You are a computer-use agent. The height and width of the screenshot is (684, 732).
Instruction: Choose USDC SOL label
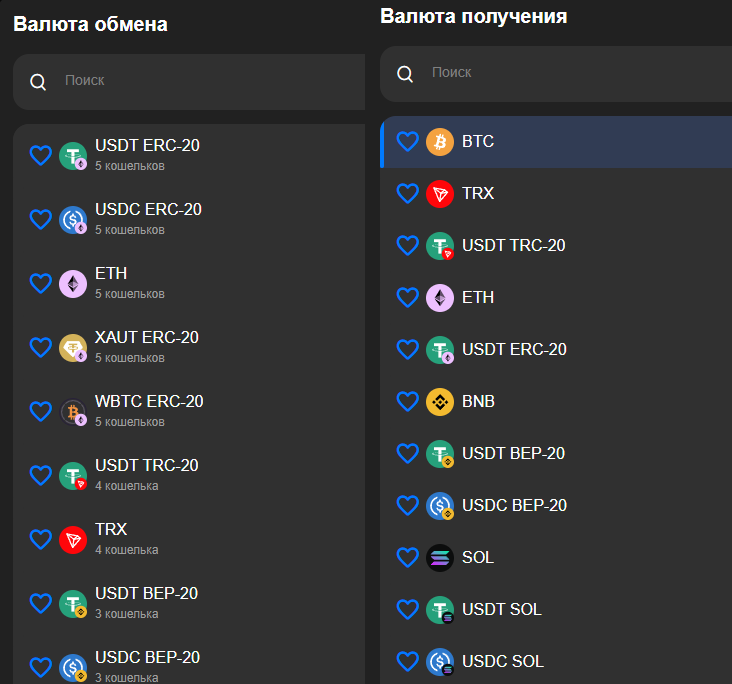pyautogui.click(x=503, y=662)
